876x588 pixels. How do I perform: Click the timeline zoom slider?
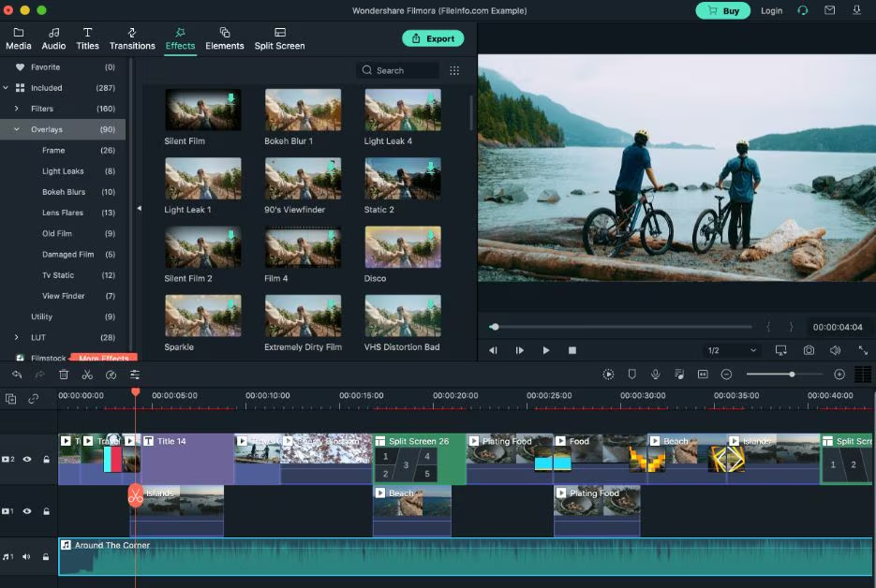[x=792, y=375]
